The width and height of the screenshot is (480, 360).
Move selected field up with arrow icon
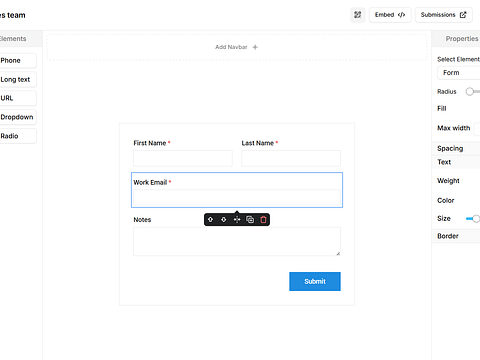click(210, 220)
